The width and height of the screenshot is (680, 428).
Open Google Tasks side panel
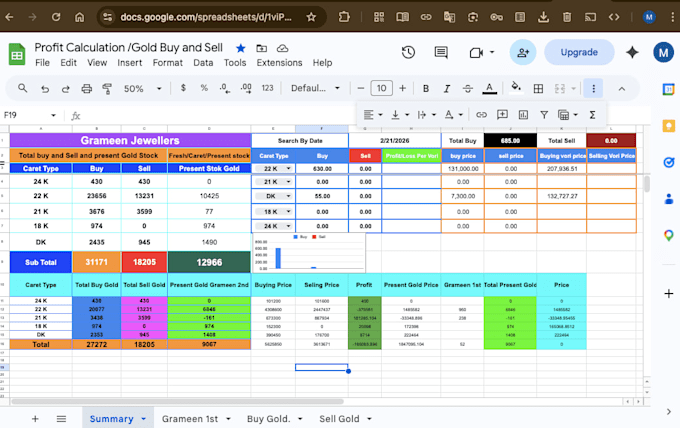pos(668,162)
